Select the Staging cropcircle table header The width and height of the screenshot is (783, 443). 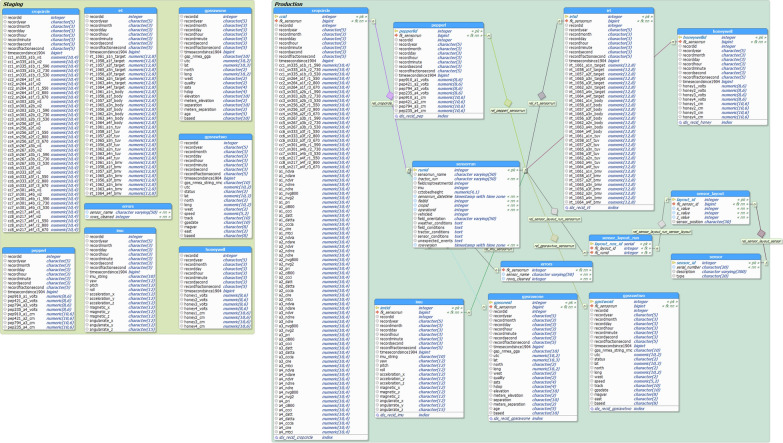pos(40,10)
